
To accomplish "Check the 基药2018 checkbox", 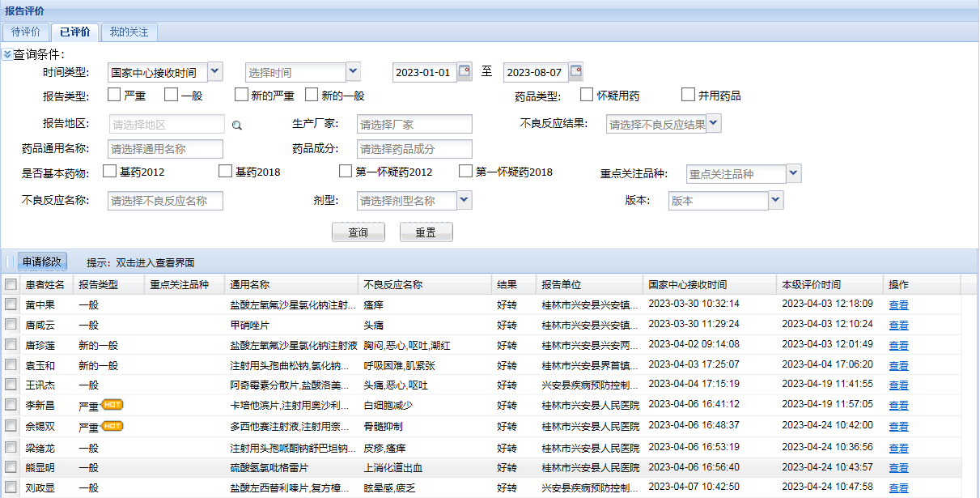I will tap(225, 171).
